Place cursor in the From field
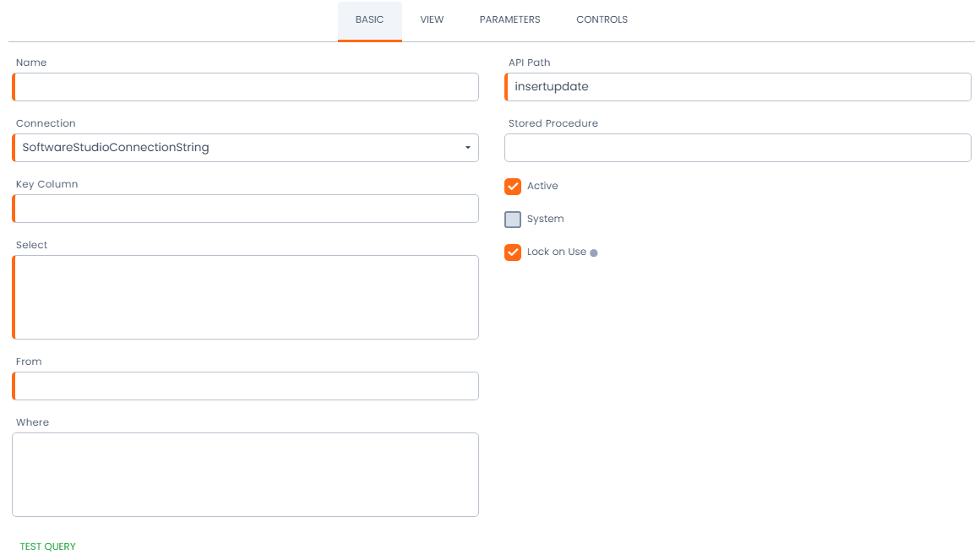This screenshot has width=980, height=560. pyautogui.click(x=246, y=386)
